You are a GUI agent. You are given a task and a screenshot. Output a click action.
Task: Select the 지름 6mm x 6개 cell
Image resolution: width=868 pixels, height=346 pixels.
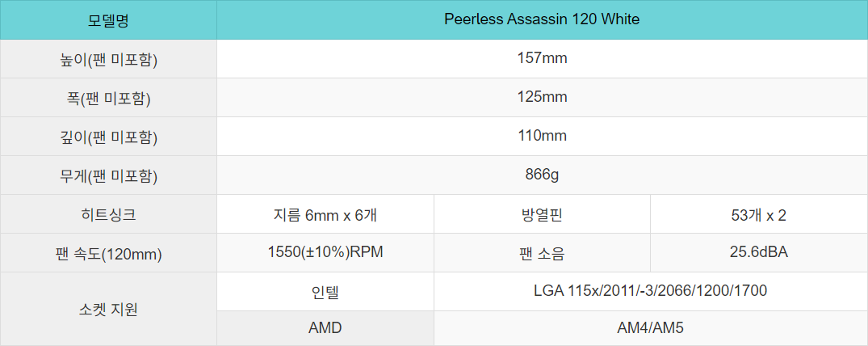[x=325, y=214]
